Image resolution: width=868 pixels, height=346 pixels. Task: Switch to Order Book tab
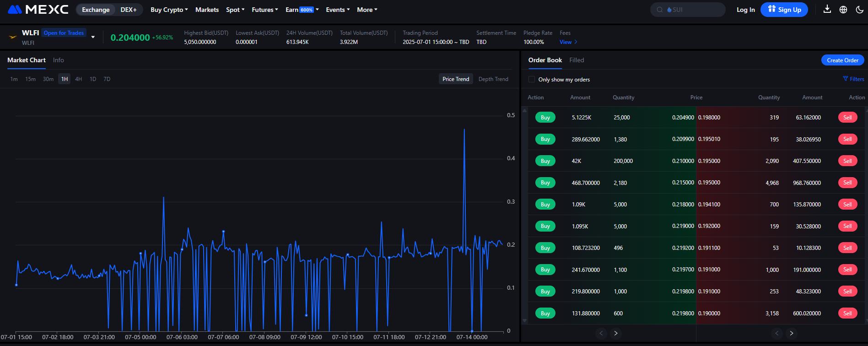(545, 60)
